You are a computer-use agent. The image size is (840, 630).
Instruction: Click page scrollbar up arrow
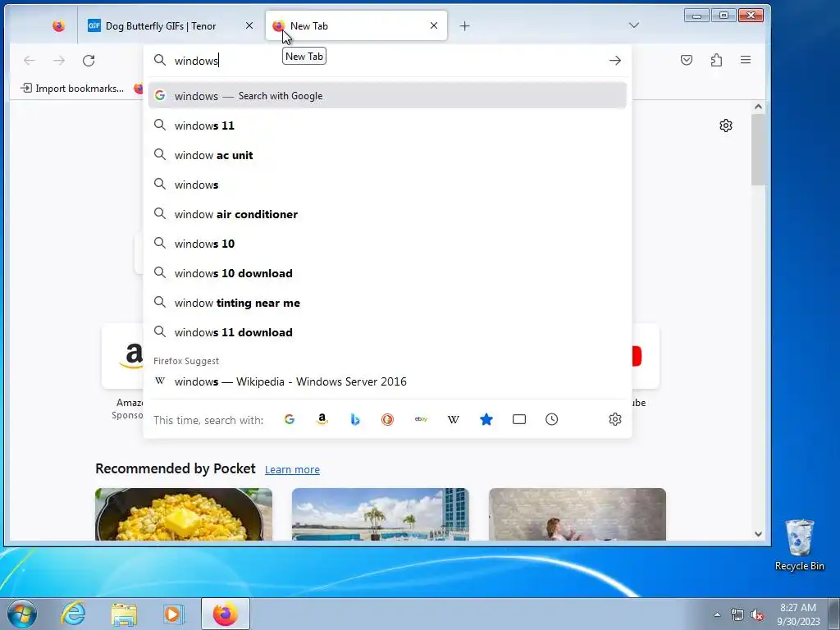coord(758,107)
